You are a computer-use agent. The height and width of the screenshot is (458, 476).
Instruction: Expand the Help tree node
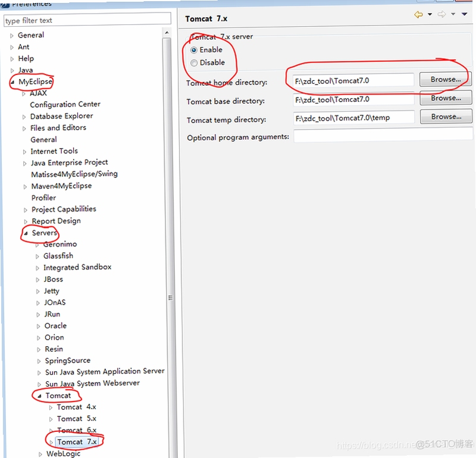12,59
